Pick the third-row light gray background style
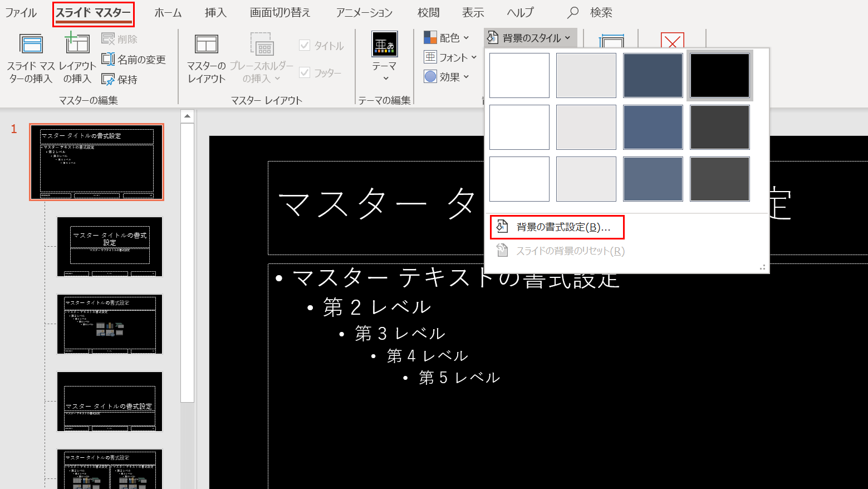This screenshot has height=489, width=868. click(586, 179)
